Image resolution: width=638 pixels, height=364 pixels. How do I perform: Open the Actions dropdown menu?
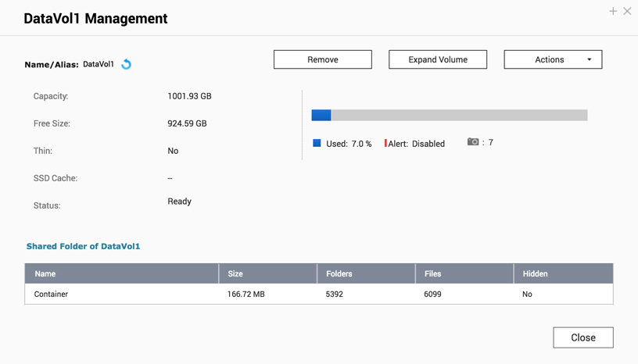(553, 59)
